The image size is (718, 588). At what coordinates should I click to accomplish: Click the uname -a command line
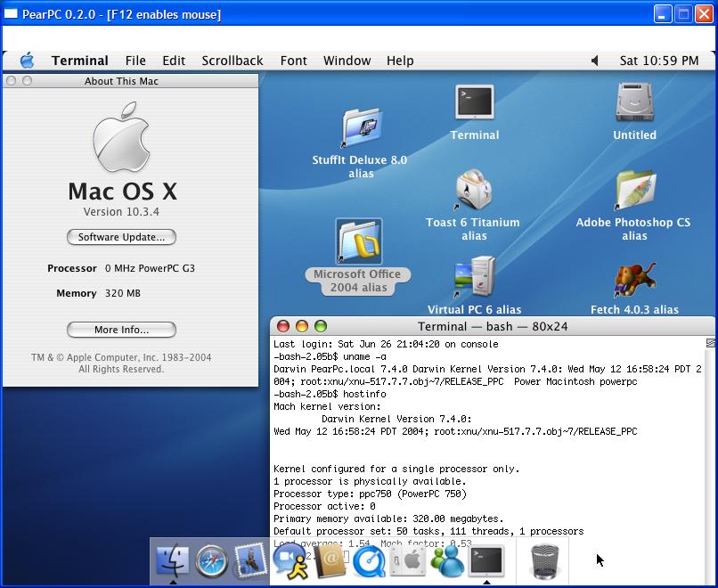point(330,356)
